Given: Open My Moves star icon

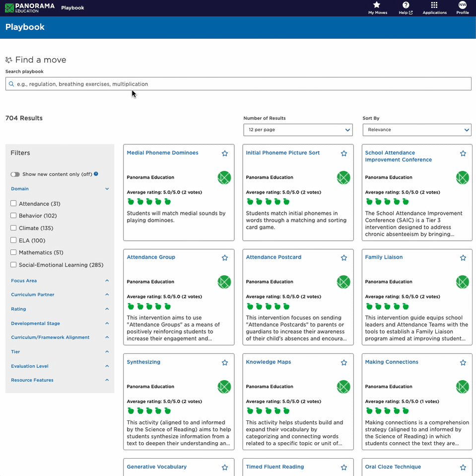Looking at the screenshot, I should (x=377, y=5).
